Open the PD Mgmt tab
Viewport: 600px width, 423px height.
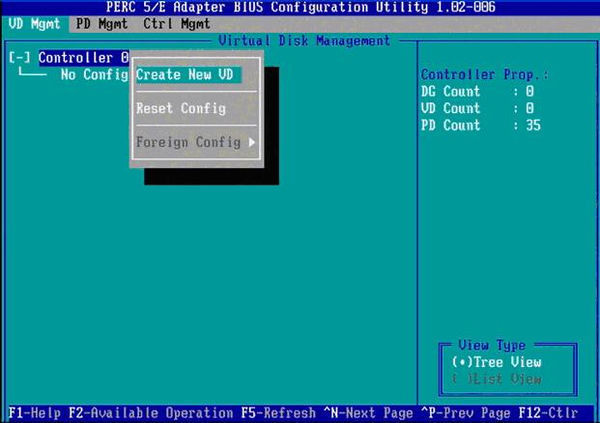pos(99,24)
